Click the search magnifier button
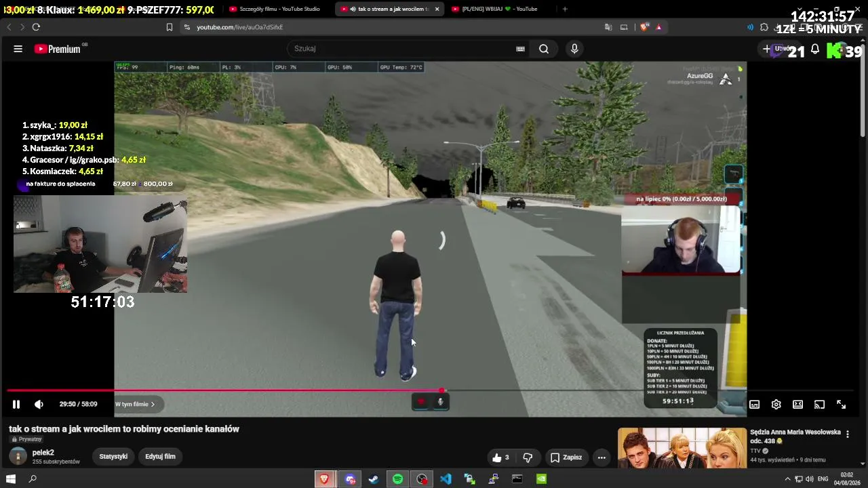This screenshot has width=868, height=488. coord(544,49)
